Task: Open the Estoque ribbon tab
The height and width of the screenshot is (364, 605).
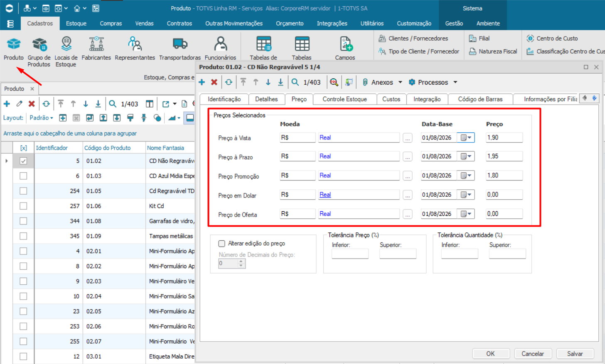Action: point(76,24)
